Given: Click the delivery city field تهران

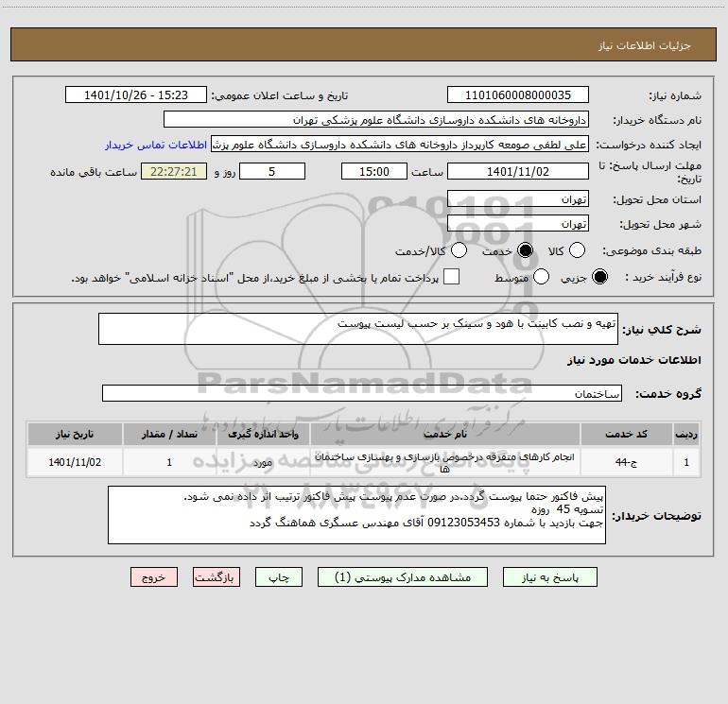Looking at the screenshot, I should click(518, 224).
